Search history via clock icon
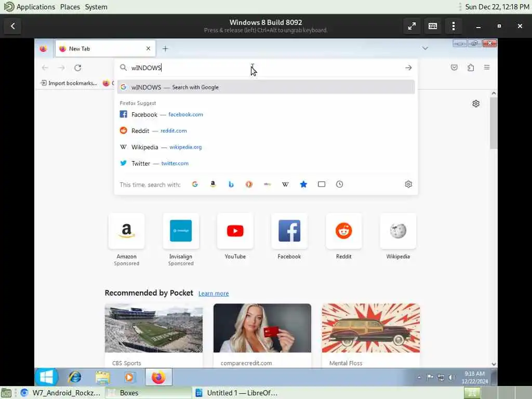Viewport: 532px width, 399px height. click(x=340, y=184)
